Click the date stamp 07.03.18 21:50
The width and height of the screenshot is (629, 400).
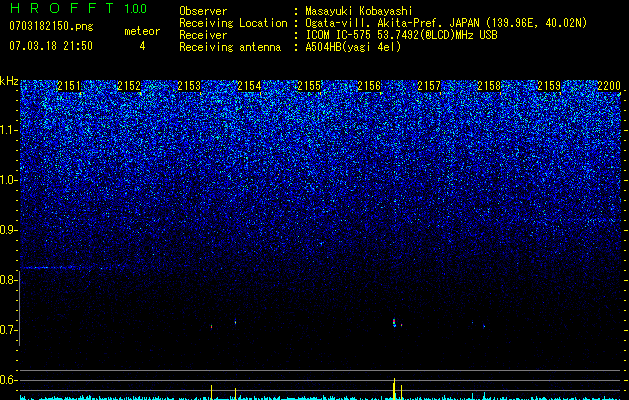pos(51,46)
